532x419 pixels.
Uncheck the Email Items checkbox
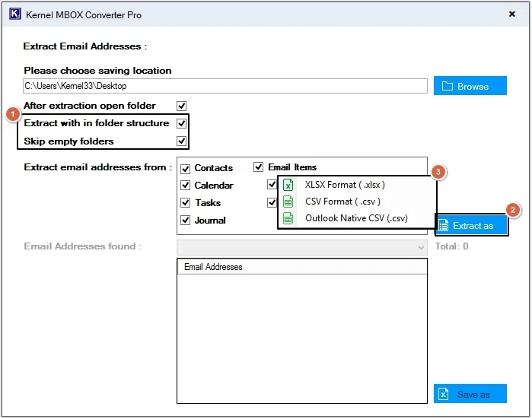coord(259,167)
